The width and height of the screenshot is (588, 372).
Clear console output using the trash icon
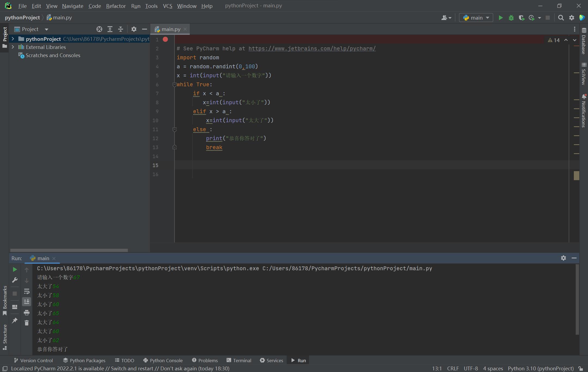pos(27,323)
